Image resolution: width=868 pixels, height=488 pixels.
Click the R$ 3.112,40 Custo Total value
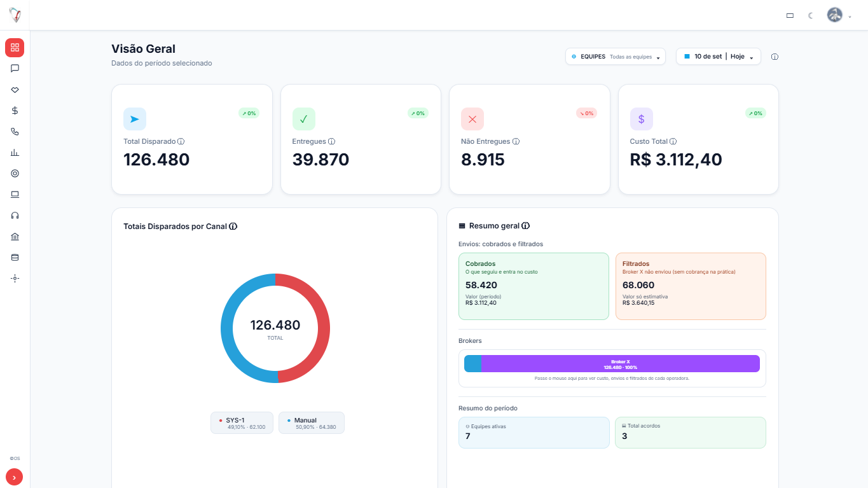pyautogui.click(x=676, y=160)
